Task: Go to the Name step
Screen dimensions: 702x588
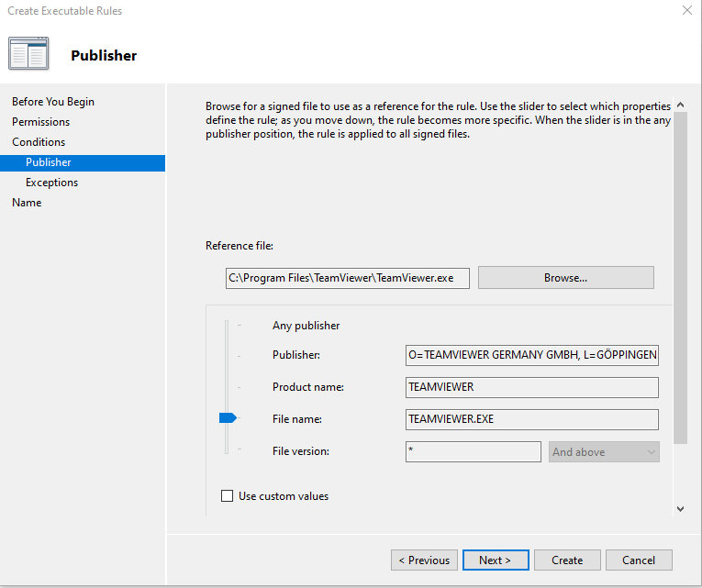Action: (x=27, y=203)
